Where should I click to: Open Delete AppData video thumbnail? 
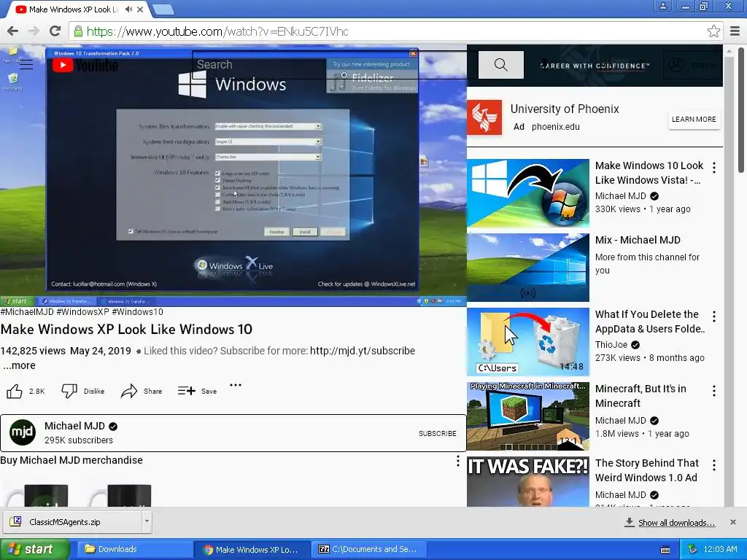pos(528,342)
